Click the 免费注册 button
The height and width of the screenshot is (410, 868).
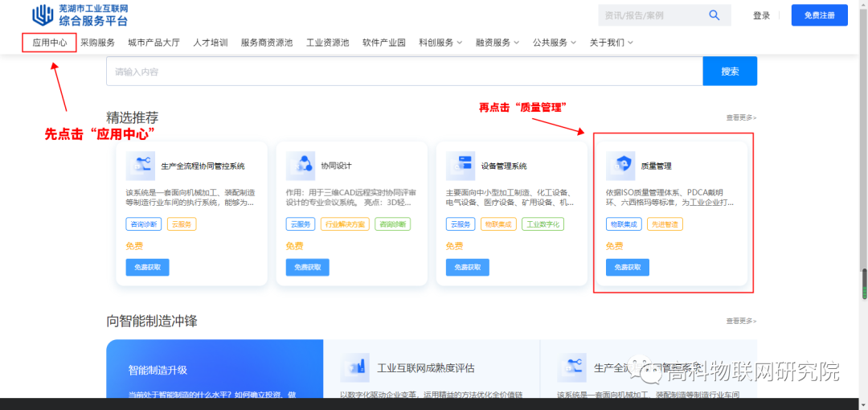click(819, 15)
